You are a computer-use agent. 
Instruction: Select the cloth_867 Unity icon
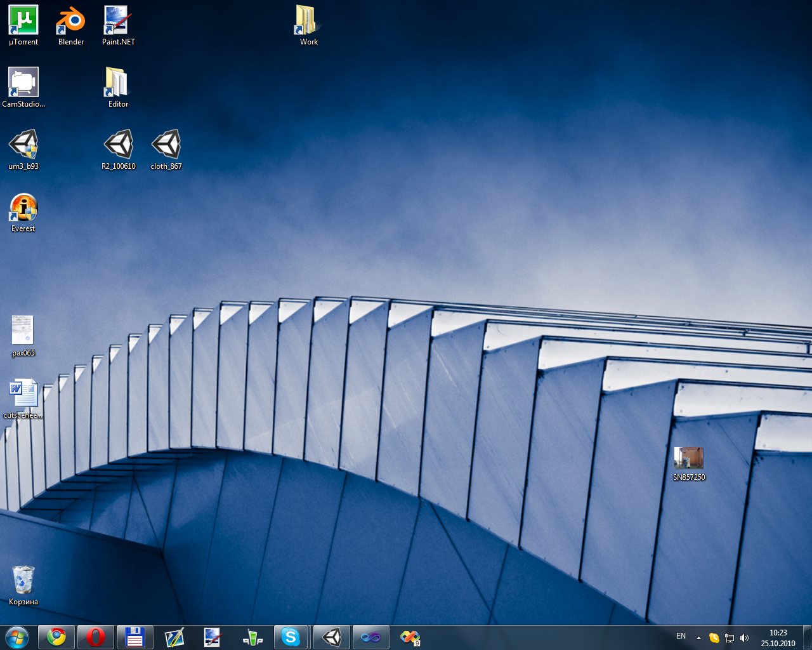click(x=166, y=145)
